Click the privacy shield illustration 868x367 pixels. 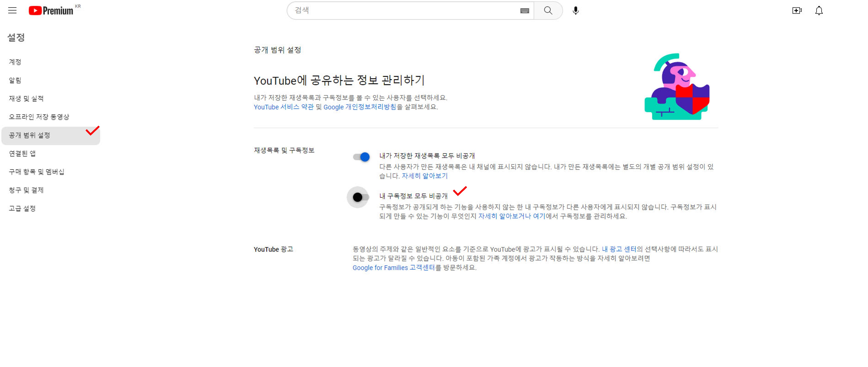click(x=677, y=86)
